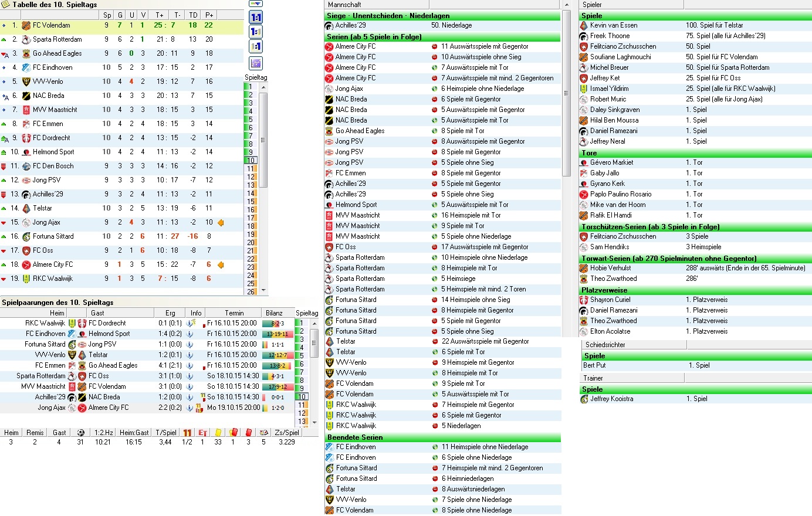Click the 'Torschützen-Serien' section header

click(x=695, y=226)
